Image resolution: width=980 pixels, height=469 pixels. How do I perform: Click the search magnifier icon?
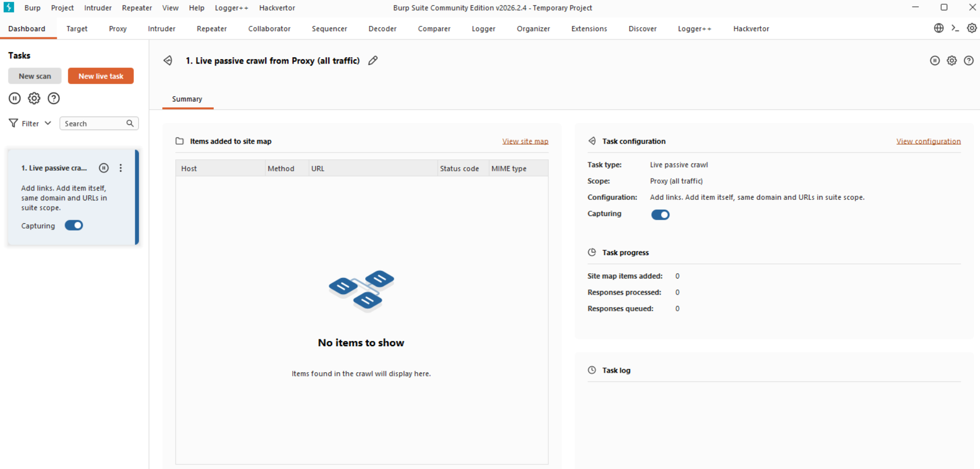point(130,123)
